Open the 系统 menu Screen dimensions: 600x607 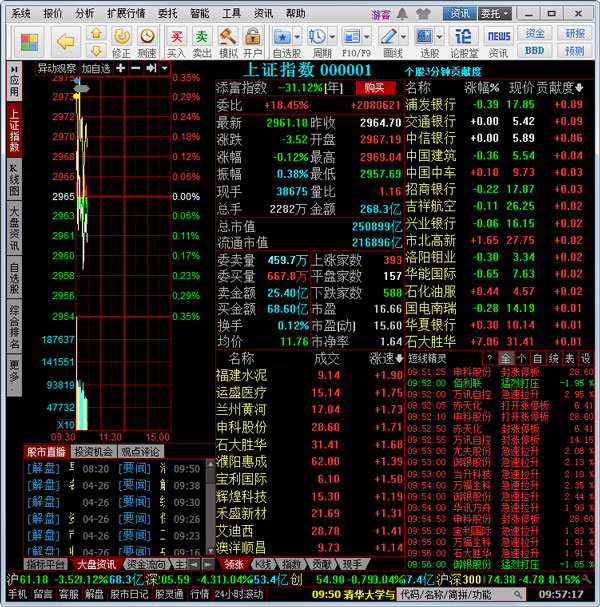coord(21,14)
